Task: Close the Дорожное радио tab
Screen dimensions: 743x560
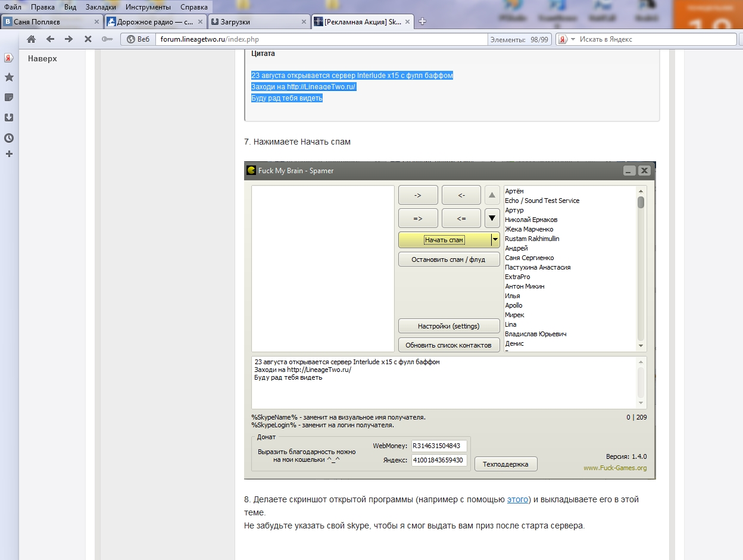Action: (201, 21)
